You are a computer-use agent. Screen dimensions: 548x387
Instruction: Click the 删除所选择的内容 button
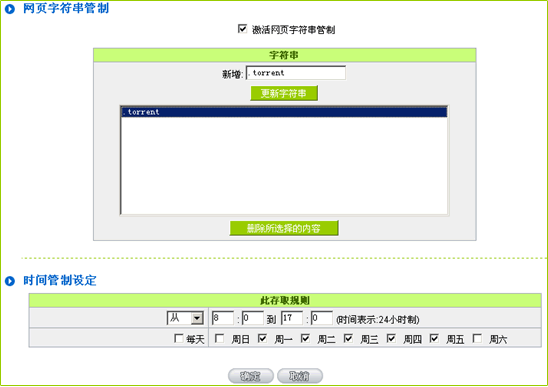[284, 228]
